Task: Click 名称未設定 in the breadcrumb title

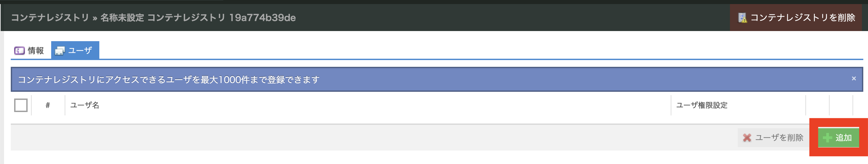Action: [x=122, y=18]
